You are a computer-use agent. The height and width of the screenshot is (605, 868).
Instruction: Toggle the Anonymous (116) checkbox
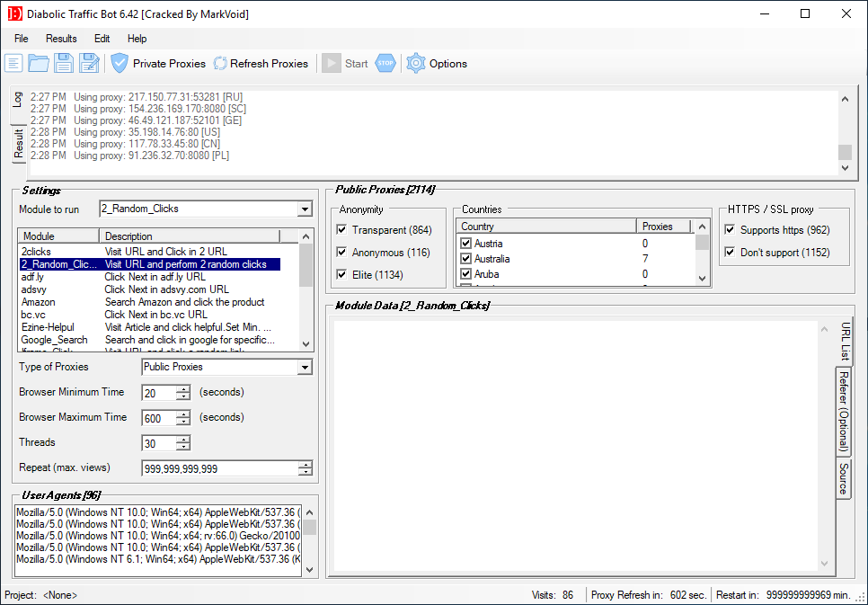341,252
